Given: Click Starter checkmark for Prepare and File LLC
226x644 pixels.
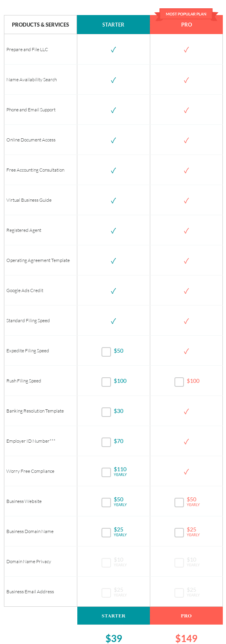Looking at the screenshot, I should (x=113, y=50).
